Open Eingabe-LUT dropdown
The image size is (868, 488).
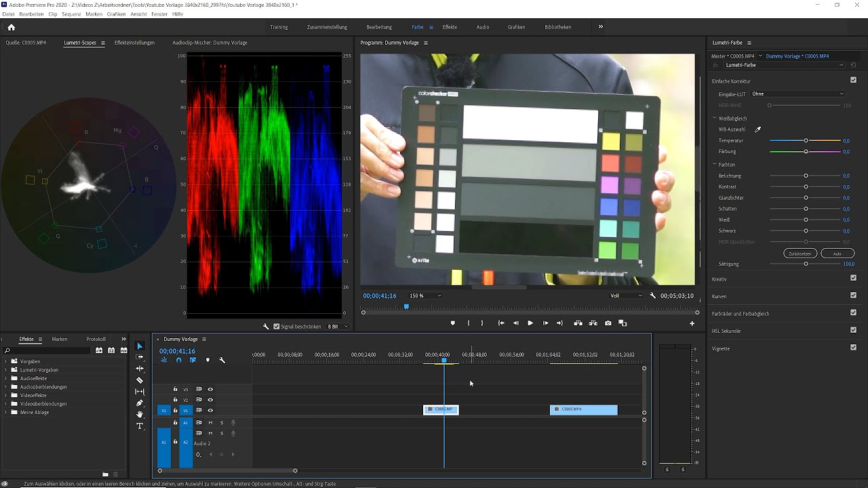(797, 94)
